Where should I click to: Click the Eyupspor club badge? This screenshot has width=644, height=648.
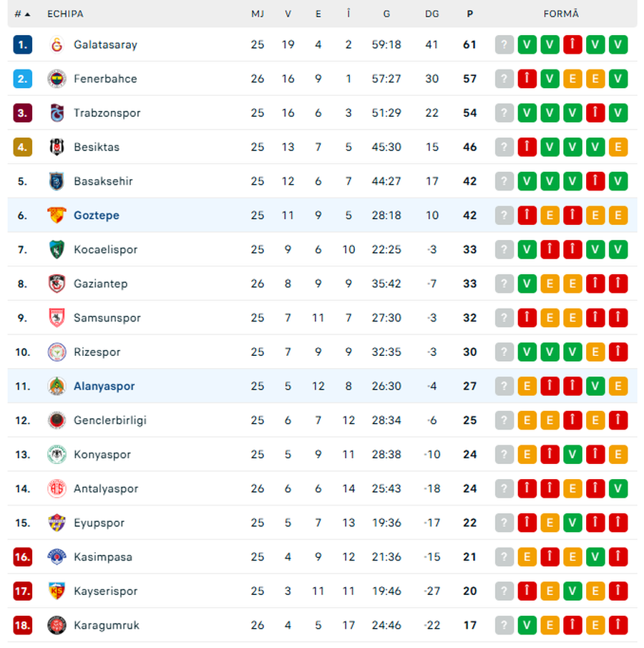pos(57,523)
